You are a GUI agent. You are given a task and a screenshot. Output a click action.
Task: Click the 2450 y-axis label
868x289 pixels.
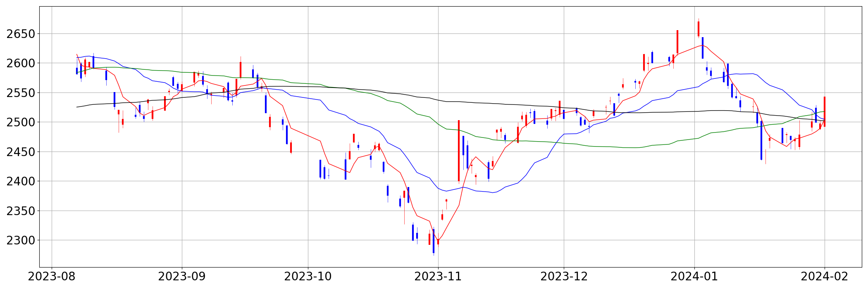(x=20, y=152)
